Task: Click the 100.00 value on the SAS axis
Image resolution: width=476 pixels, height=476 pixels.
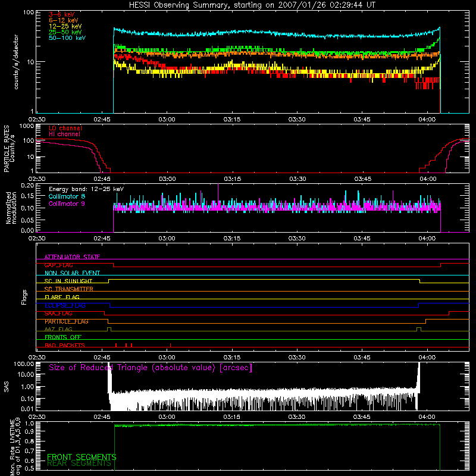Action: [24, 364]
